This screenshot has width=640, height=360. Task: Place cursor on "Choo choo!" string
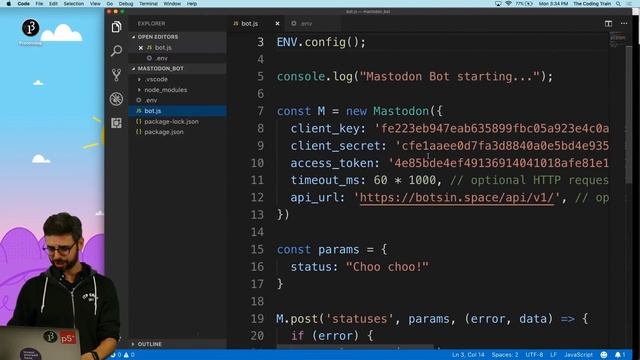(x=387, y=267)
